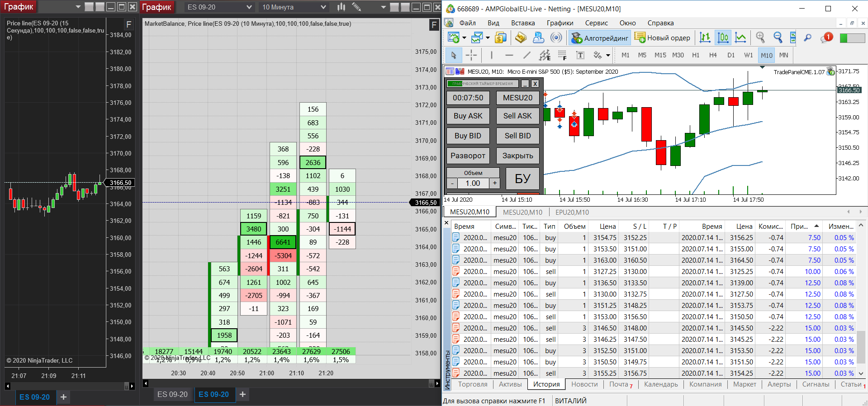Screen dimensions: 868x406
Task: Open the Файл menu
Action: (468, 23)
